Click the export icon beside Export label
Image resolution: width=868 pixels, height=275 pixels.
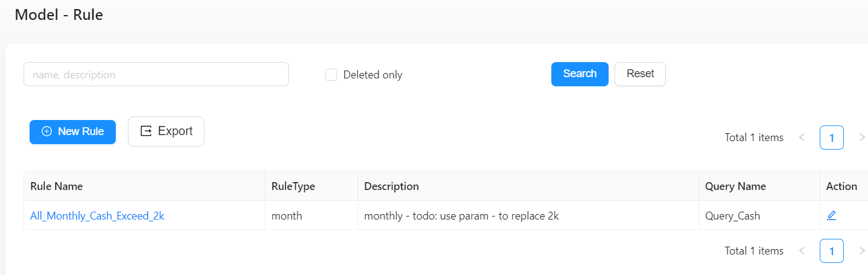pyautogui.click(x=146, y=131)
